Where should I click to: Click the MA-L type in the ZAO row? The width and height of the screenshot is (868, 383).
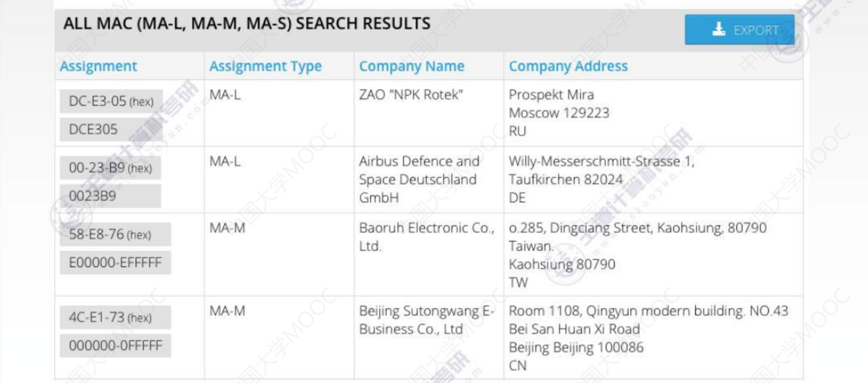pyautogui.click(x=225, y=95)
